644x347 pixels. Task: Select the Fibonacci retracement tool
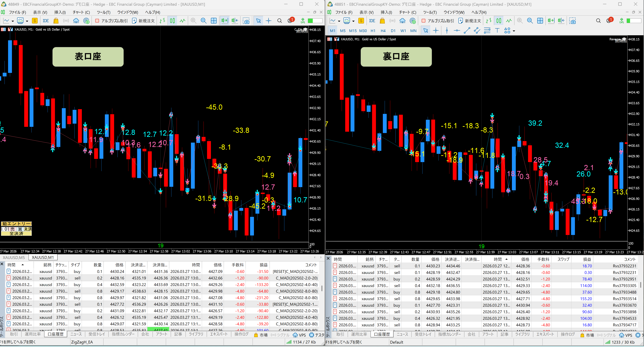point(487,31)
